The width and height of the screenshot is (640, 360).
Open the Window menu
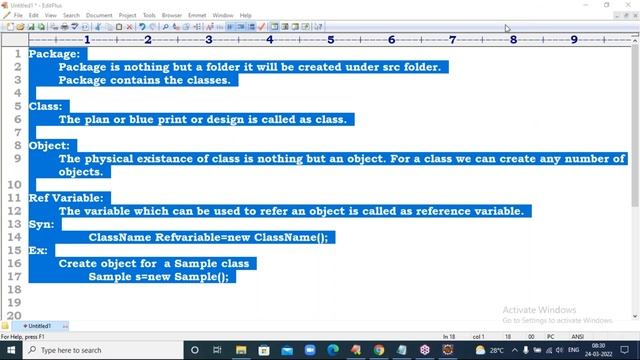coord(223,15)
